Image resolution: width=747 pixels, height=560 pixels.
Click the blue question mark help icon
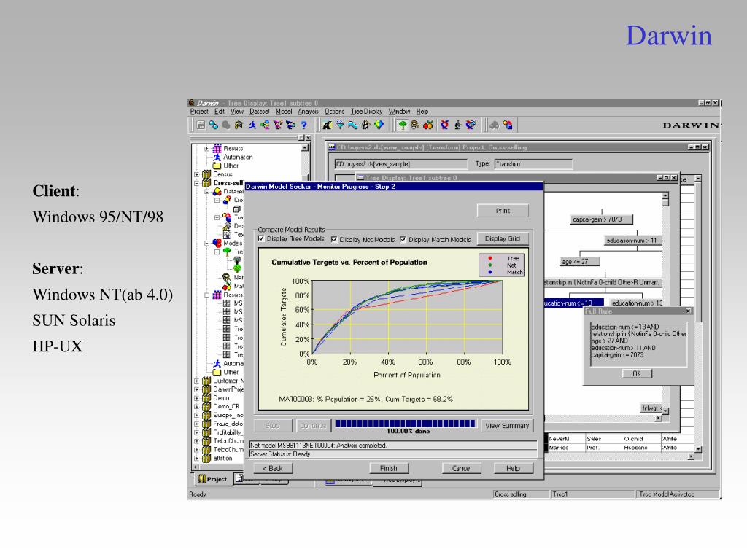(x=303, y=125)
